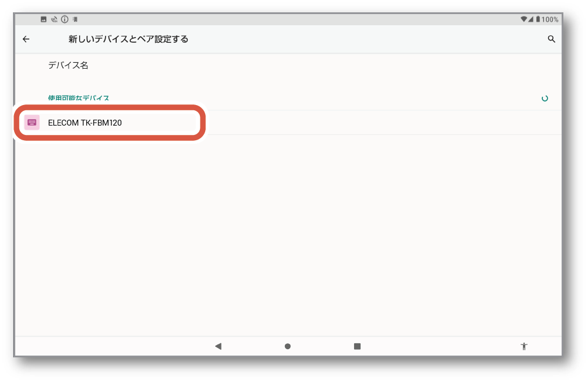Tap the image notification icon in status bar
This screenshot has height=382, width=588.
(x=43, y=19)
